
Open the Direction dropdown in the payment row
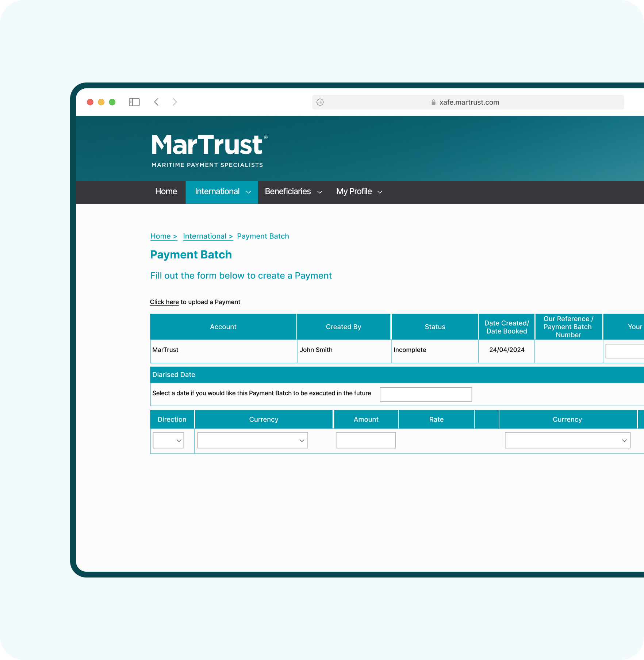pyautogui.click(x=168, y=440)
